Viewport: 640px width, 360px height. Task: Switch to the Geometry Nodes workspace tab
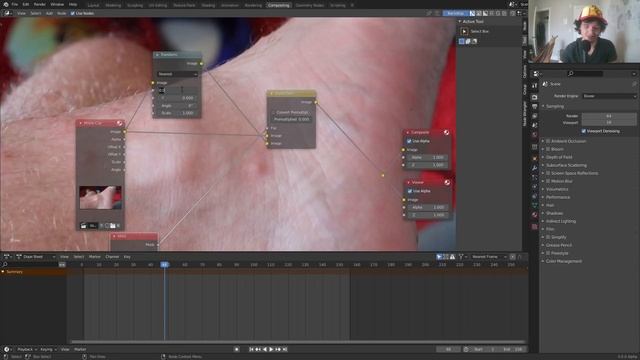310,5
